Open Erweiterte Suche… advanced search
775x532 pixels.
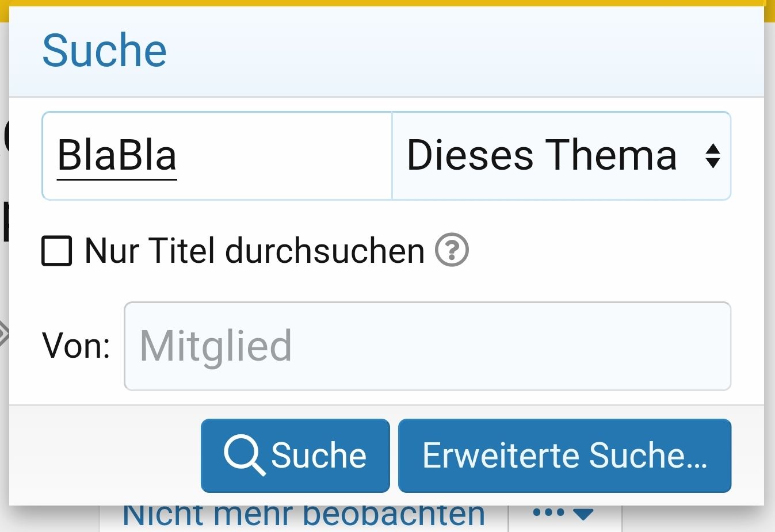564,456
